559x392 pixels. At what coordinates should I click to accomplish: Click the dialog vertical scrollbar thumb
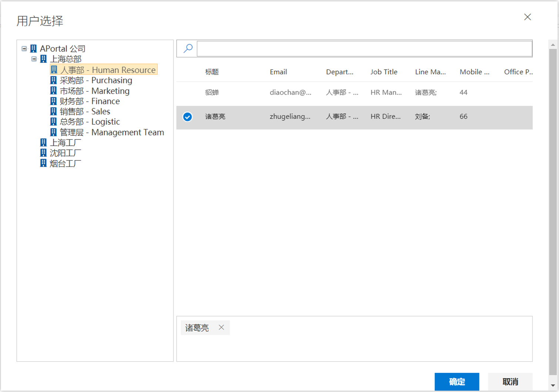[553, 212]
